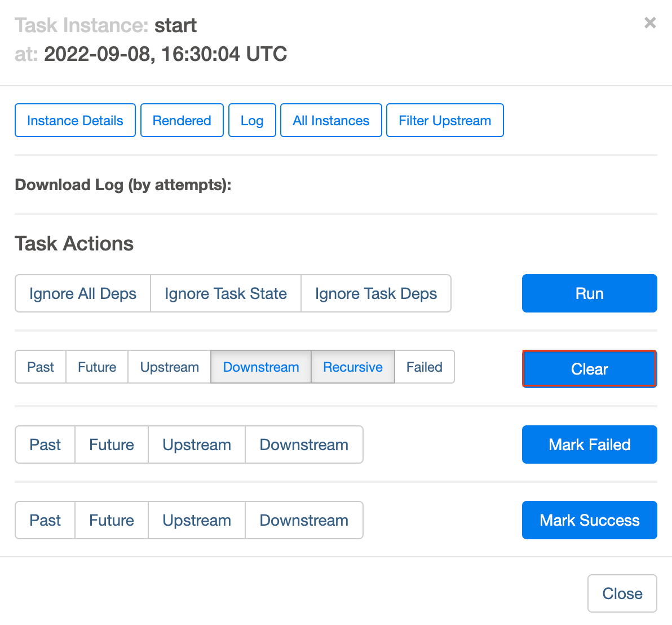Toggle Failed option in Clear row
This screenshot has width=672, height=625.
click(425, 367)
